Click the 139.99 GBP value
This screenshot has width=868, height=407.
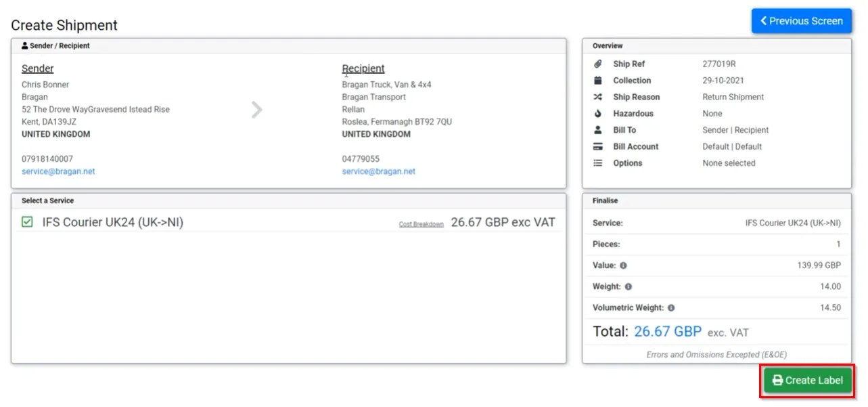coord(819,266)
